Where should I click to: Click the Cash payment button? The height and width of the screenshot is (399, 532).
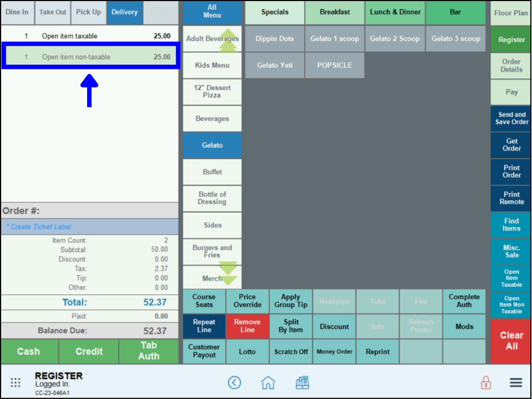tap(29, 351)
